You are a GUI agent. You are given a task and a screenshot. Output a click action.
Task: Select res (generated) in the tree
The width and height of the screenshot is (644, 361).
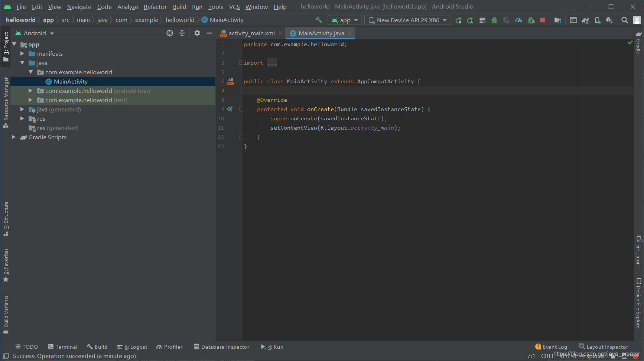(113, 128)
